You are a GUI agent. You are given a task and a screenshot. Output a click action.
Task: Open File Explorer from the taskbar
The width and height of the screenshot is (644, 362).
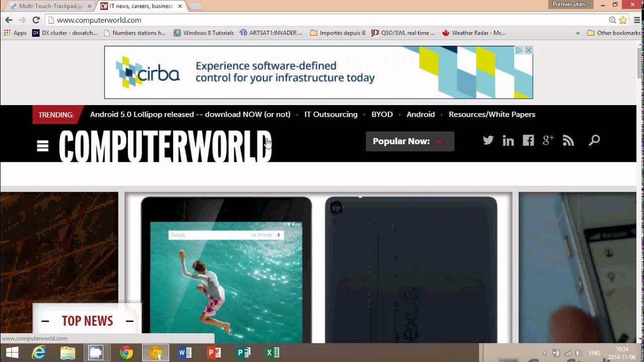pyautogui.click(x=68, y=353)
